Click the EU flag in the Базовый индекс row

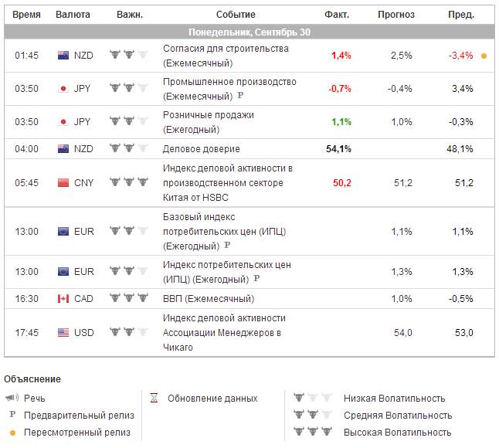pos(63,231)
